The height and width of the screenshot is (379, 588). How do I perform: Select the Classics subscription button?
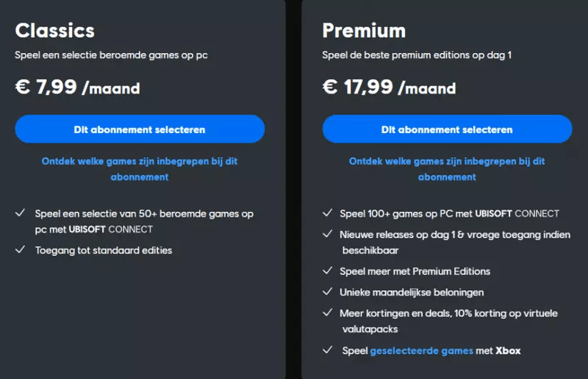point(140,130)
